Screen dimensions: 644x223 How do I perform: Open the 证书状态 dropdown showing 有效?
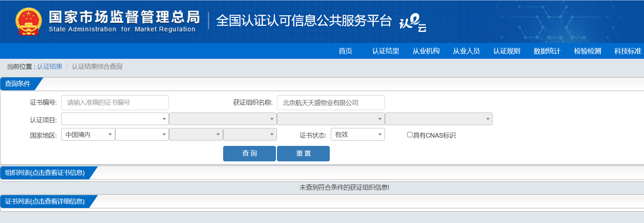tap(358, 134)
